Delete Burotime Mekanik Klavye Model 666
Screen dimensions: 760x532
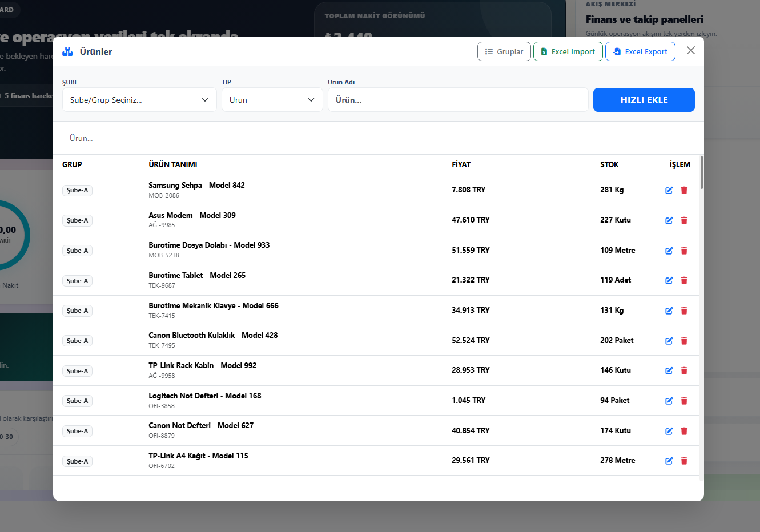684,311
